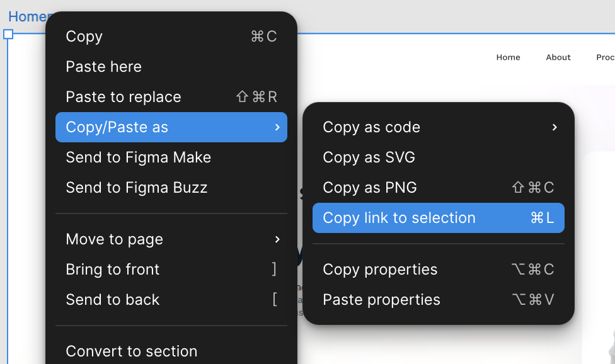Select Copy properties
Image resolution: width=615 pixels, height=364 pixels.
click(380, 270)
